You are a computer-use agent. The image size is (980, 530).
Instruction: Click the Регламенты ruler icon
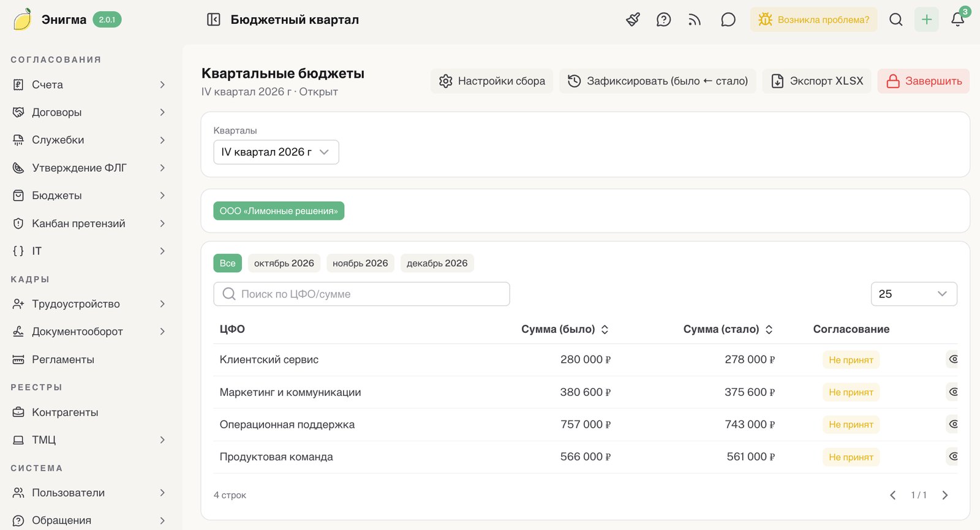18,359
